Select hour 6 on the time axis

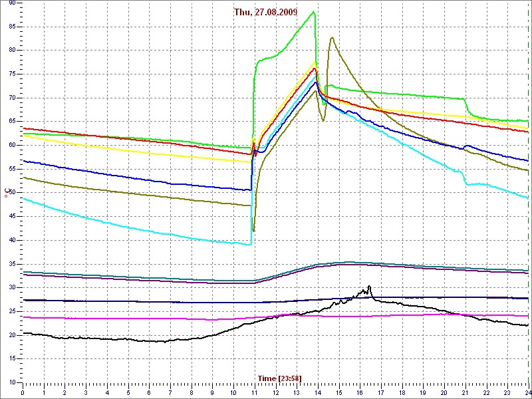pyautogui.click(x=149, y=392)
